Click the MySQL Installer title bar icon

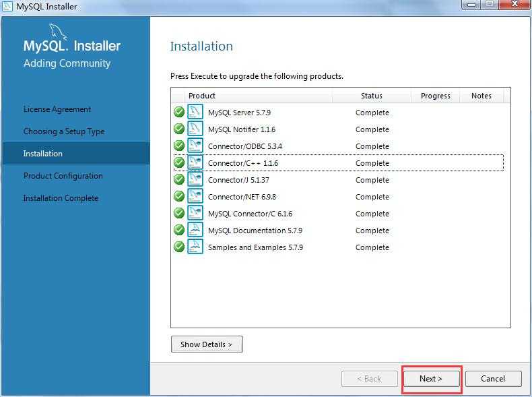(7, 6)
